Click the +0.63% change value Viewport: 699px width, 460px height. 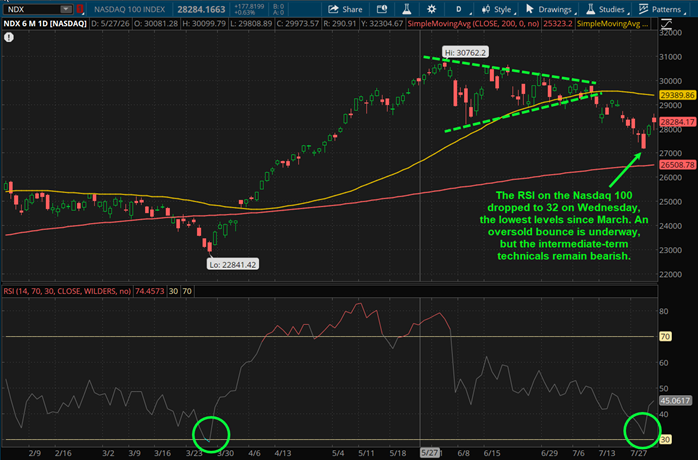click(245, 12)
